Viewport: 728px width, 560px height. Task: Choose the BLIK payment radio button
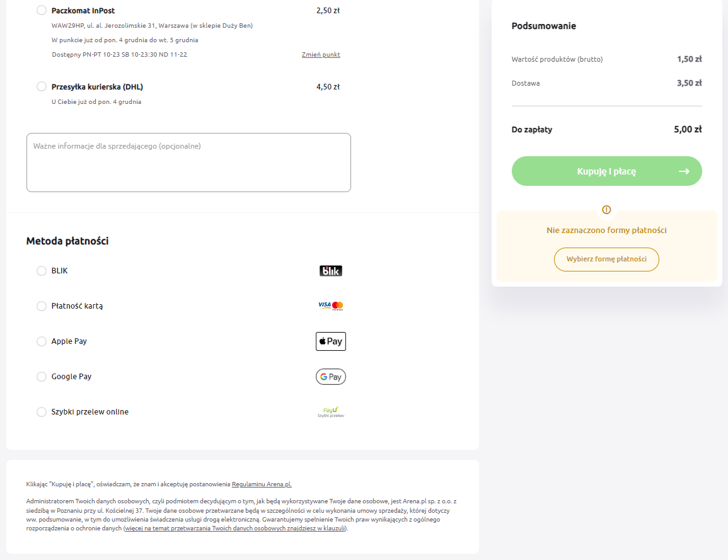click(x=42, y=271)
